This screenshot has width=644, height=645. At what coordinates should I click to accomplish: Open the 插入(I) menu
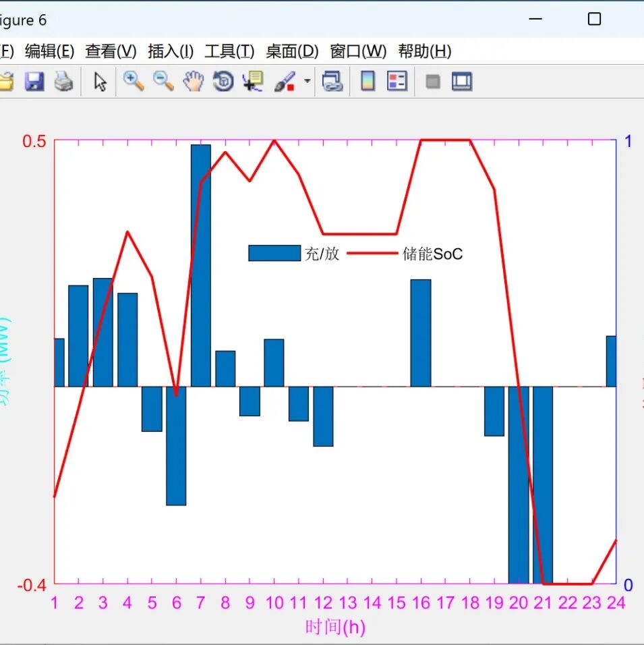171,51
